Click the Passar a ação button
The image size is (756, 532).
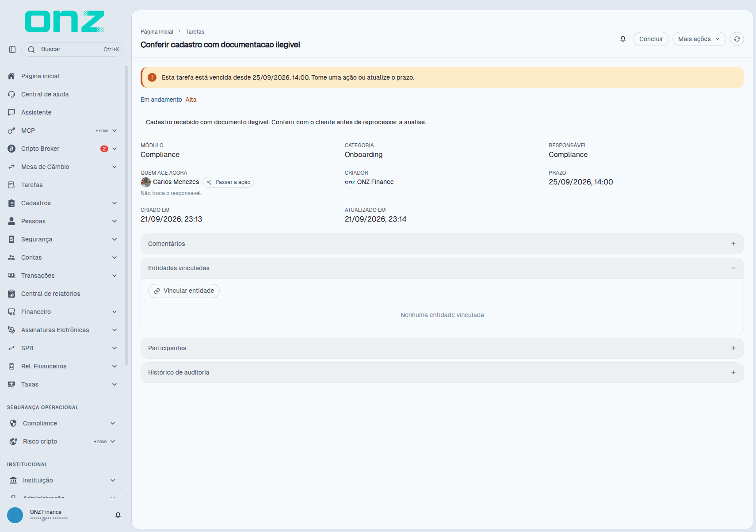(x=228, y=182)
